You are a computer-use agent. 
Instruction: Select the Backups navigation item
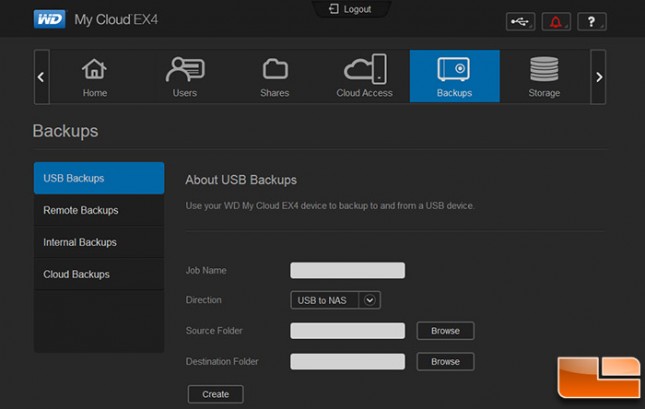pos(455,77)
